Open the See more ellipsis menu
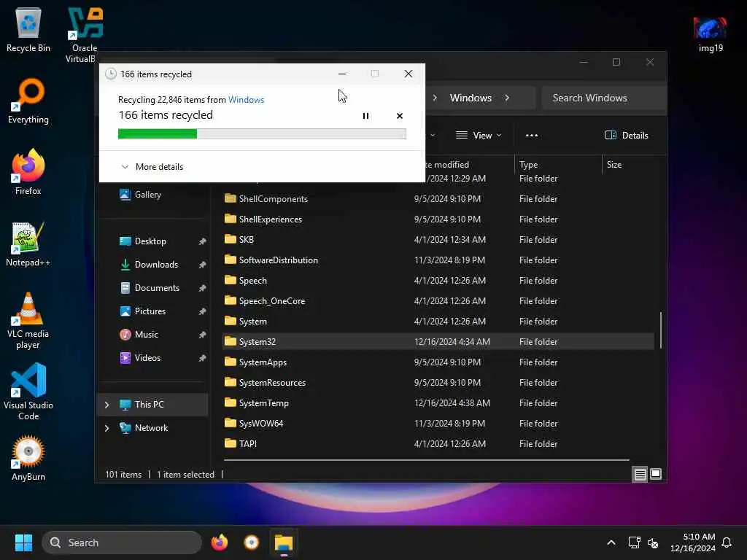The height and width of the screenshot is (560, 747). 532,135
